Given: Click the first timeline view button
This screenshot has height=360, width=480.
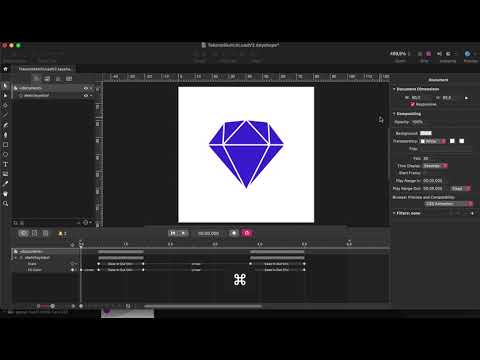Looking at the screenshot, I should pos(23,233).
